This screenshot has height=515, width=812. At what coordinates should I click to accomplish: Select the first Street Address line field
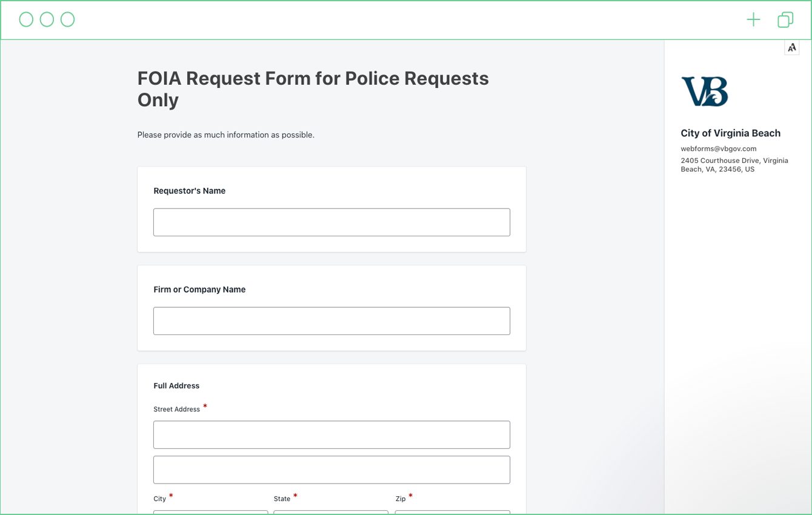[331, 435]
